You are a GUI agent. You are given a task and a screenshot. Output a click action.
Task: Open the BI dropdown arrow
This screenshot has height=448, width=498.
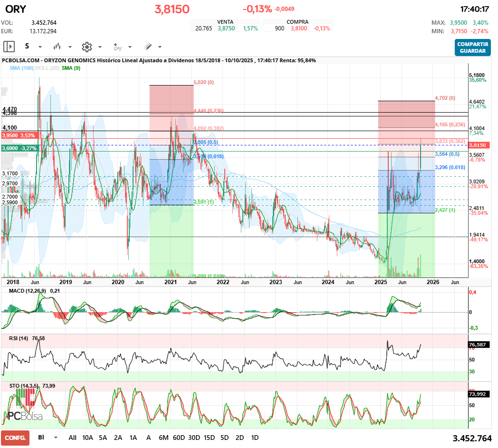coord(56,438)
